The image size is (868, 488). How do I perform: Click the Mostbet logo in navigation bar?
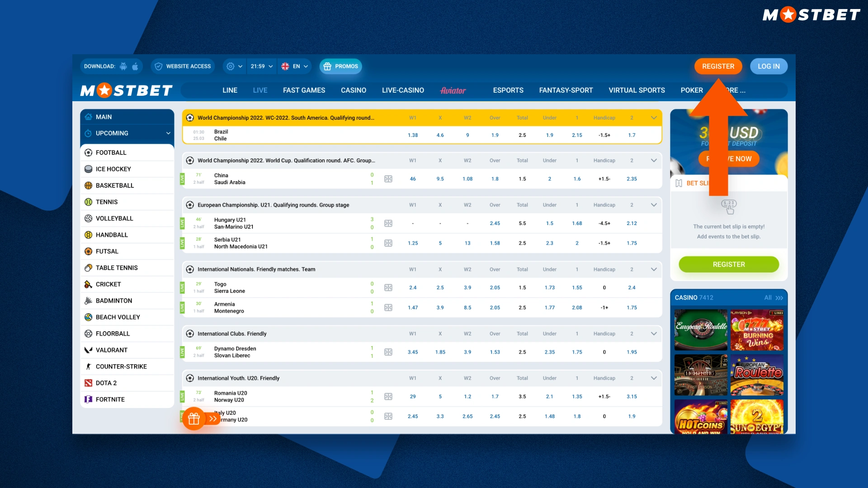point(127,90)
